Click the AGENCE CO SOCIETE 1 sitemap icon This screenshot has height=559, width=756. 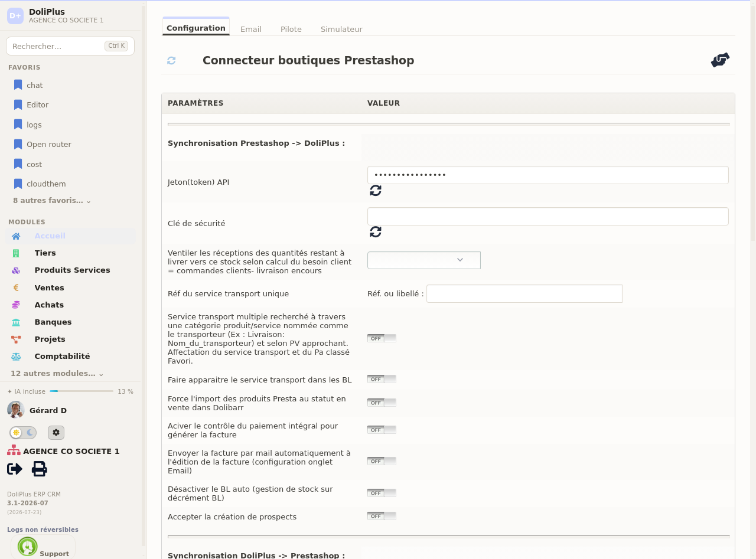[x=14, y=450]
